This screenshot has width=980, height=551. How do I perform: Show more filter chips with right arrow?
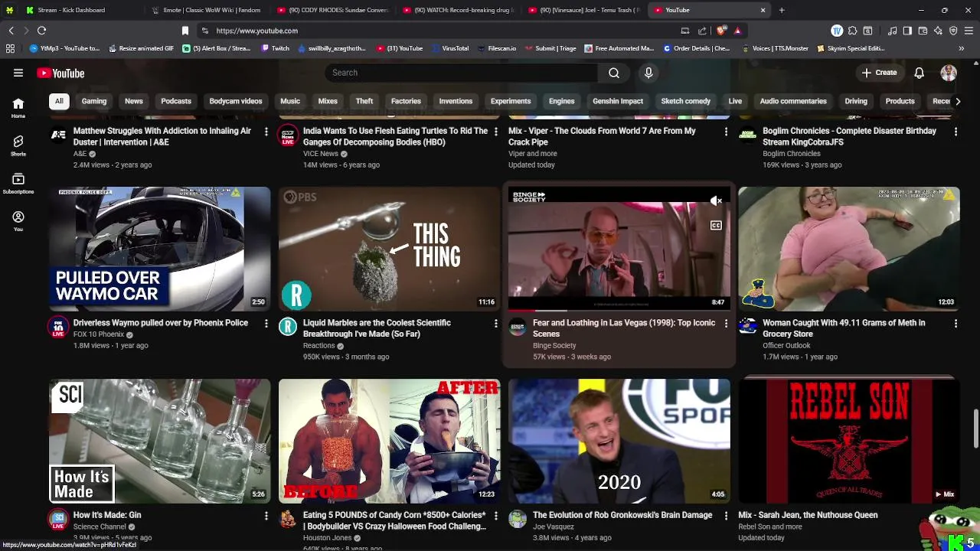click(x=957, y=101)
